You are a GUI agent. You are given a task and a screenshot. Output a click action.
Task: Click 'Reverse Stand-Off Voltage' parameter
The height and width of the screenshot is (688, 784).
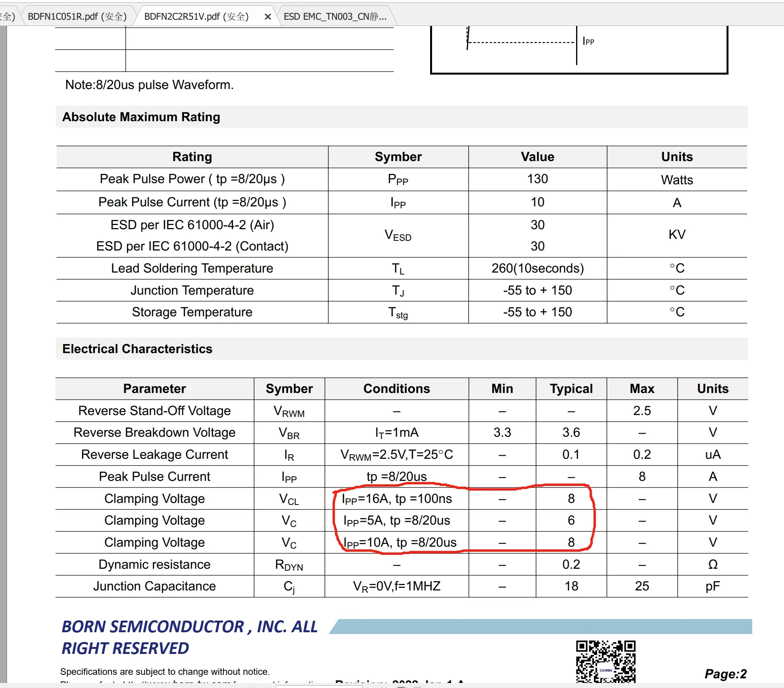[x=154, y=411]
